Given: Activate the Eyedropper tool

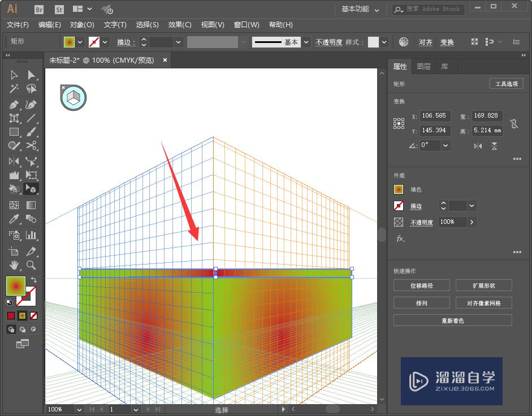Looking at the screenshot, I should tap(14, 219).
